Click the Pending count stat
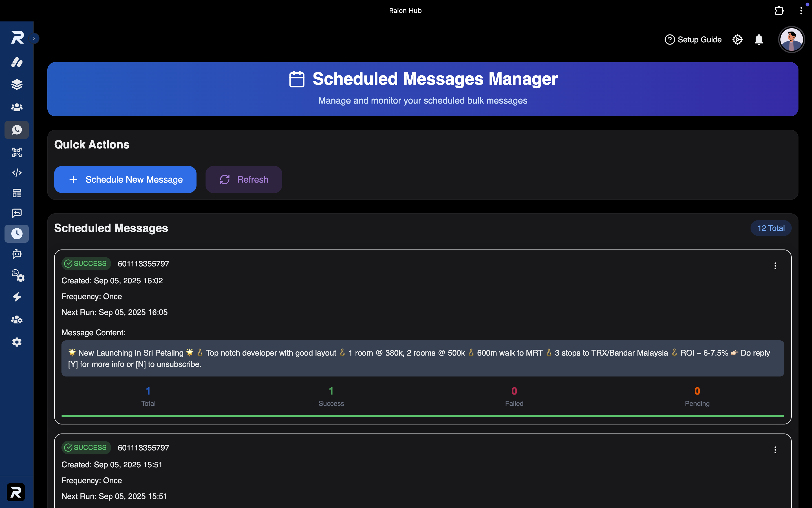 (x=697, y=397)
